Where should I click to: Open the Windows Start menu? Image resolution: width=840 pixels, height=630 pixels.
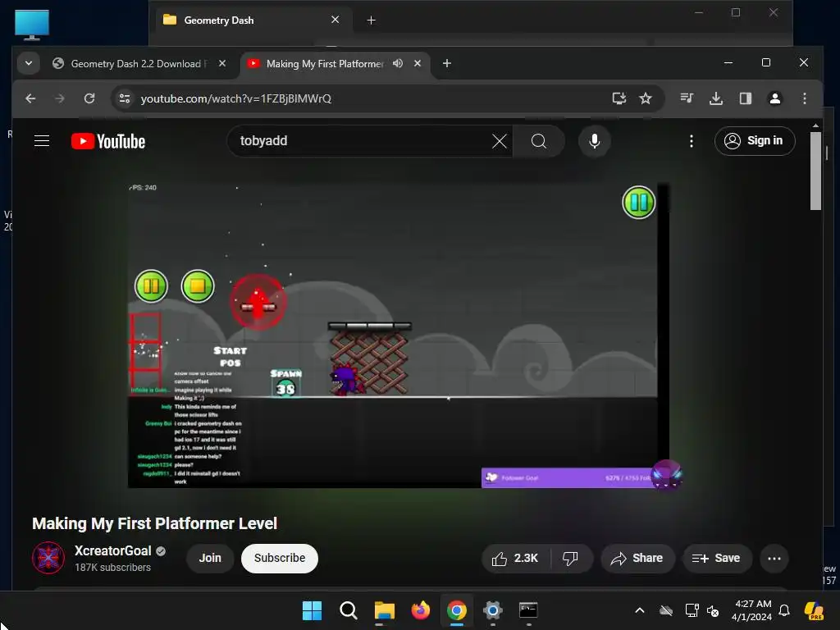[x=312, y=610]
